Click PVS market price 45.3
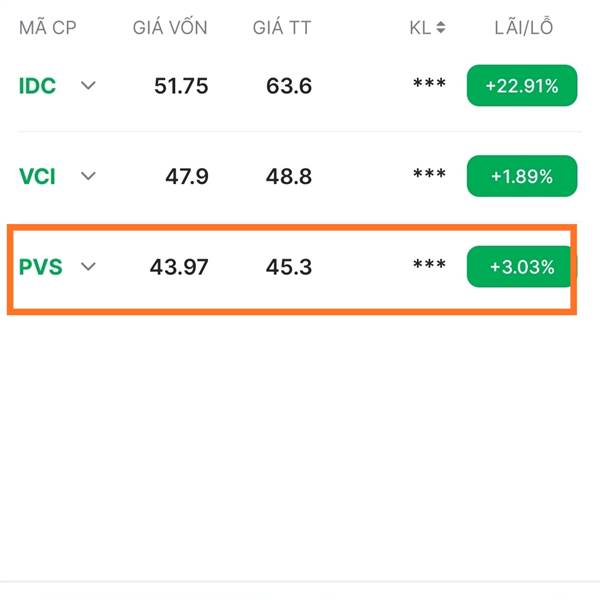The width and height of the screenshot is (600, 600). click(x=289, y=267)
